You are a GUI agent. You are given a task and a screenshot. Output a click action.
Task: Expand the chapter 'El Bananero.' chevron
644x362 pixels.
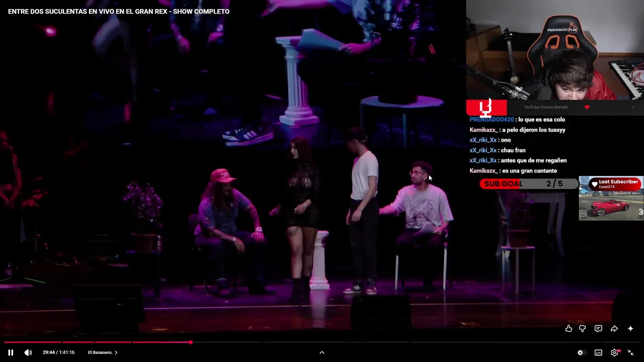click(x=116, y=352)
